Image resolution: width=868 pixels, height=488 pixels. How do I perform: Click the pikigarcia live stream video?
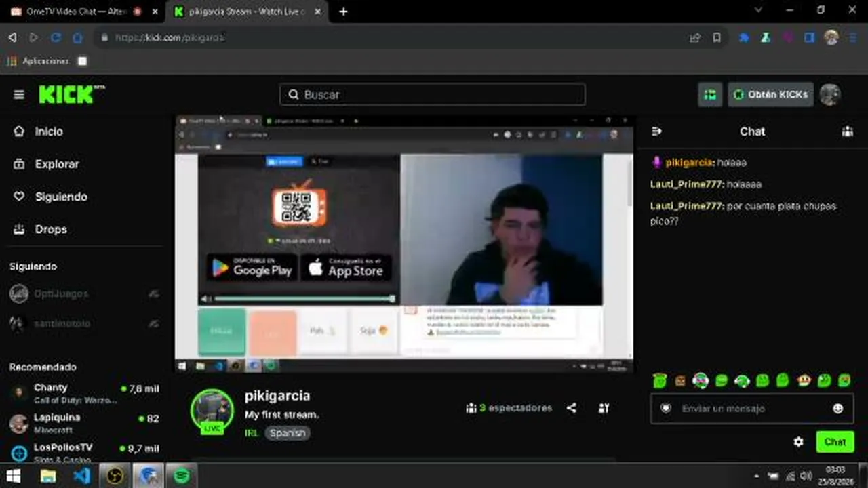404,243
